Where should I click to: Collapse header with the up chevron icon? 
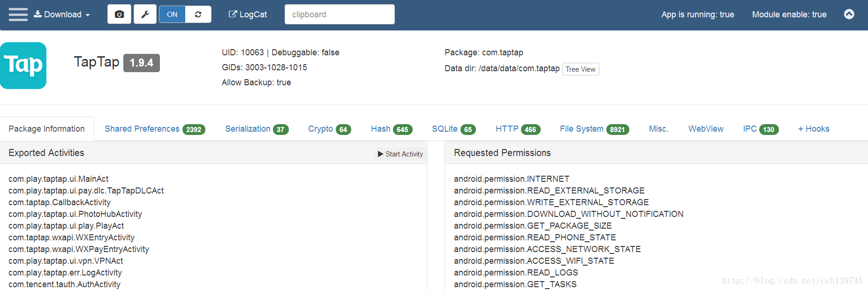pyautogui.click(x=849, y=14)
